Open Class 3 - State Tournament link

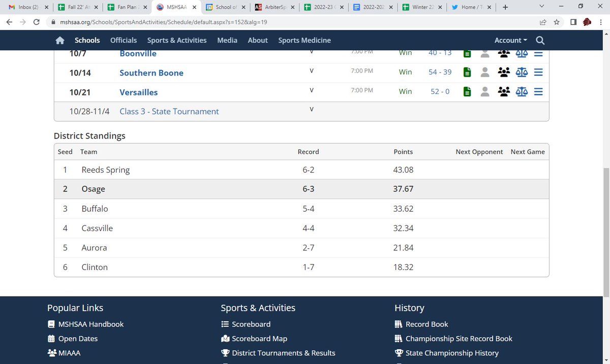169,111
